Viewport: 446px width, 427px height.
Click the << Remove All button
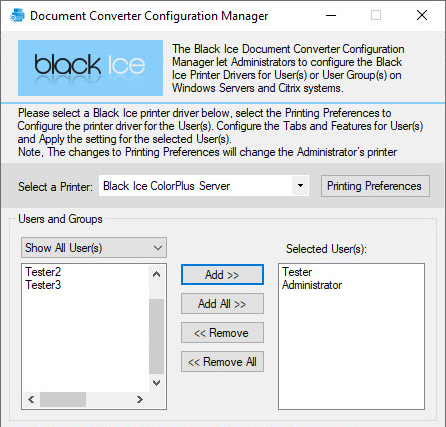tap(222, 362)
